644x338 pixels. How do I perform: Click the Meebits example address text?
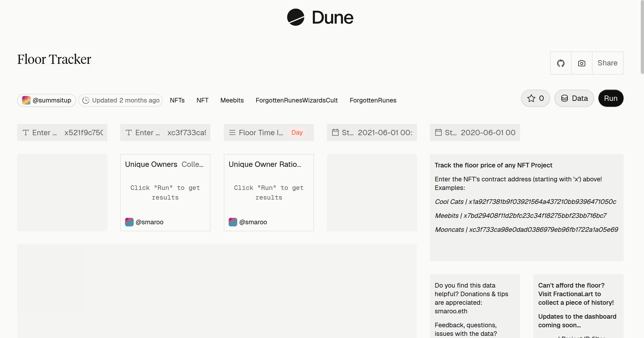click(521, 216)
